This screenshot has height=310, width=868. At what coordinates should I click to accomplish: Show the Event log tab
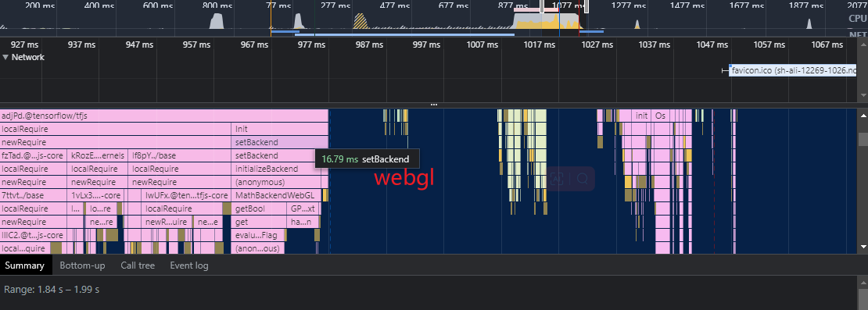[x=189, y=265]
